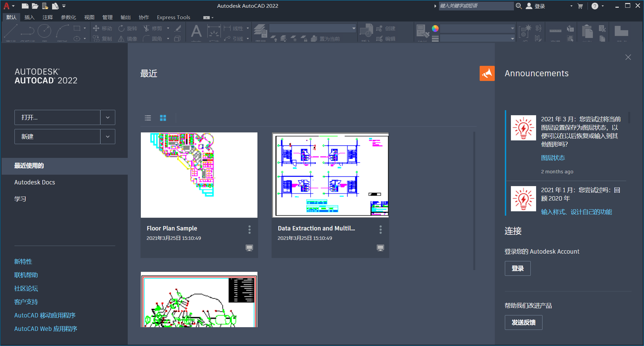This screenshot has height=346, width=644.
Task: Switch recent files to grid view
Action: coord(163,118)
